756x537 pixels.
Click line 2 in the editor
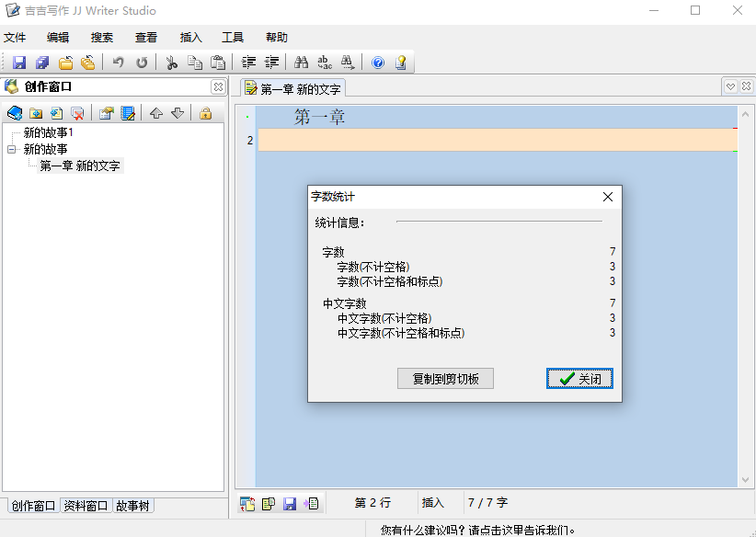pyautogui.click(x=498, y=141)
